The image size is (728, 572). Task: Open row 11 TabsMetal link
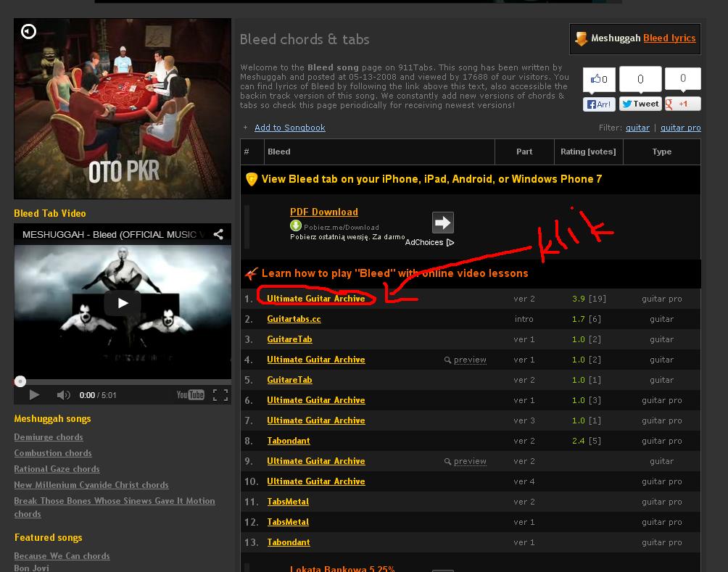tap(288, 502)
